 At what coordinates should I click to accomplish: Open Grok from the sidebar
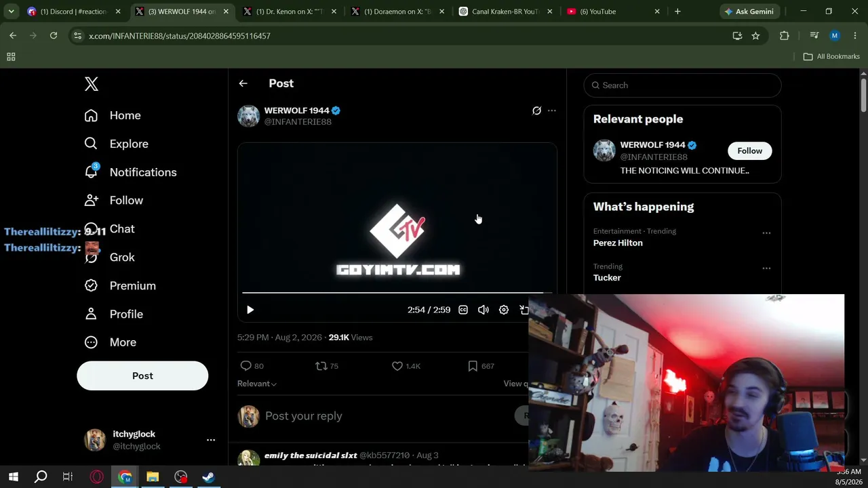coord(109,258)
